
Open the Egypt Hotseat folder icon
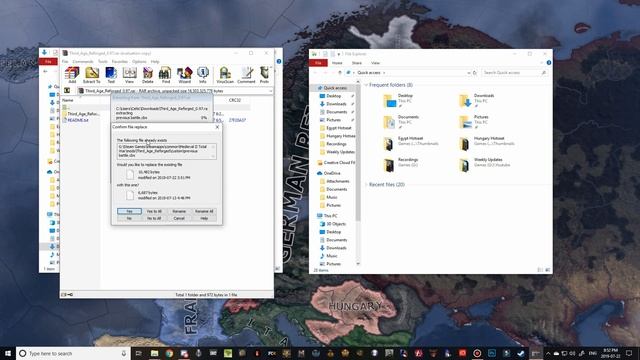389,143
